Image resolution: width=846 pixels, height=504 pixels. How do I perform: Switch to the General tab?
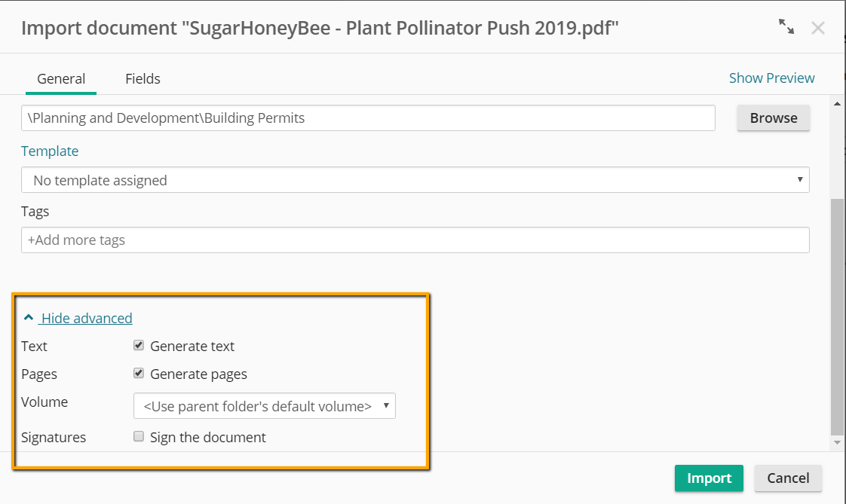(61, 78)
